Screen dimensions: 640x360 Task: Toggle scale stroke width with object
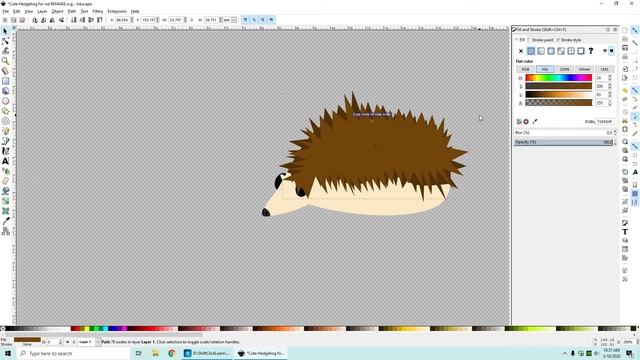245,20
